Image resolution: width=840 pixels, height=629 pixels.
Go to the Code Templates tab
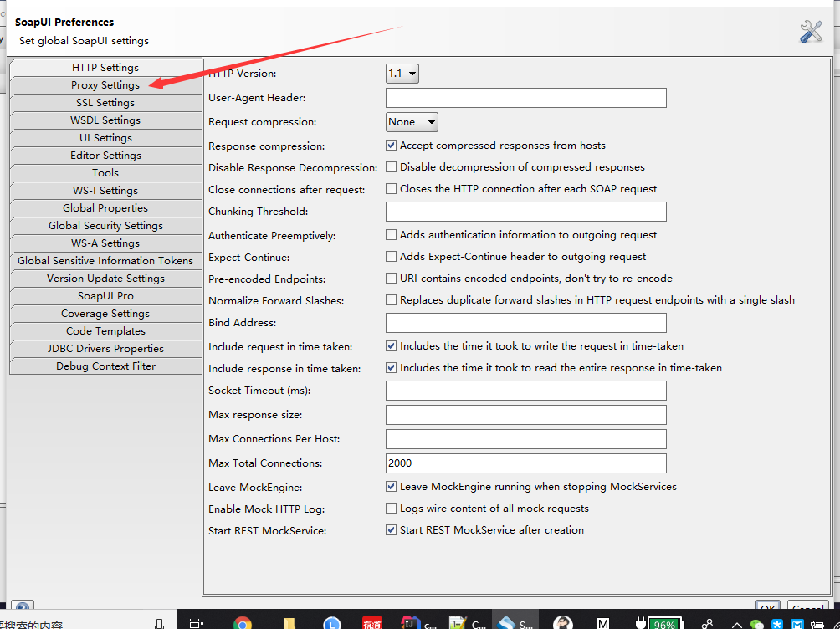tap(105, 331)
